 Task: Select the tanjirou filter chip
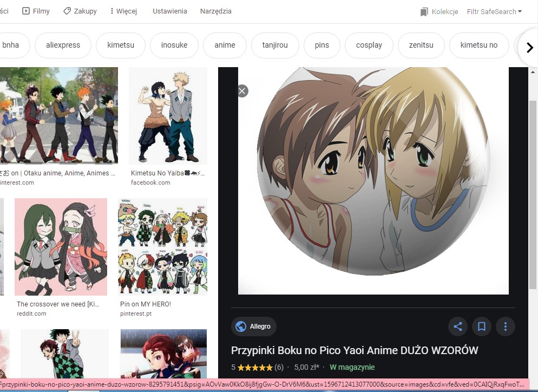275,45
